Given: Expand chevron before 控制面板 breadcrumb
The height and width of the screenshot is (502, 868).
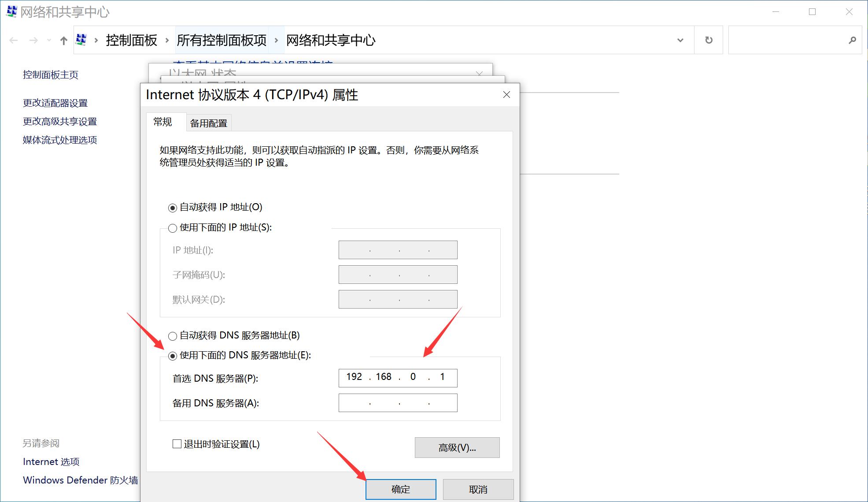Looking at the screenshot, I should (96, 41).
